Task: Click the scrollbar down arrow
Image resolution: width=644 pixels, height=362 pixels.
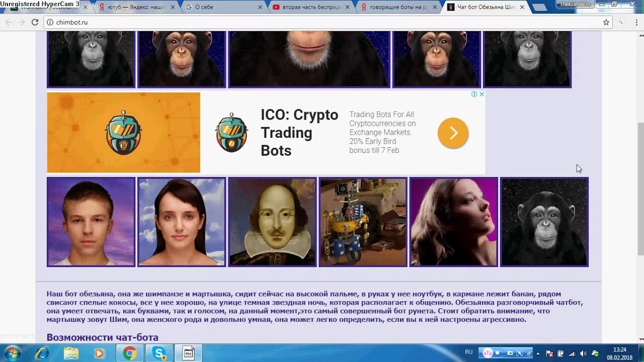Action: click(x=640, y=340)
